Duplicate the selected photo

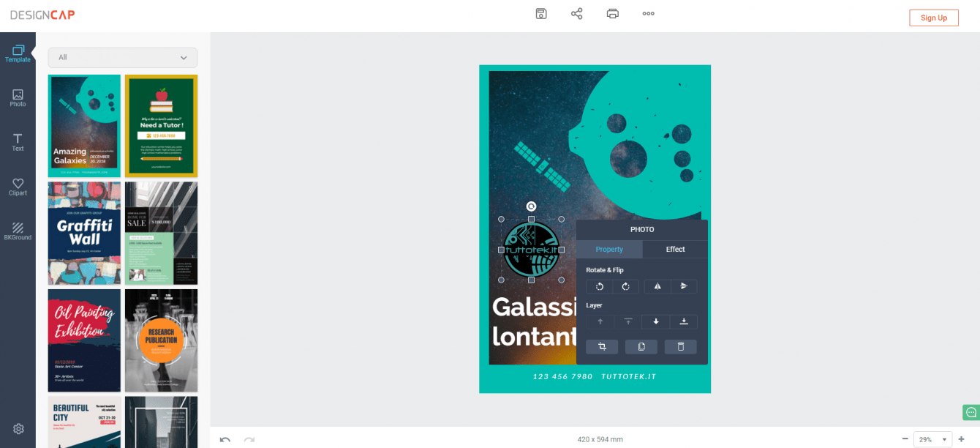coord(641,347)
